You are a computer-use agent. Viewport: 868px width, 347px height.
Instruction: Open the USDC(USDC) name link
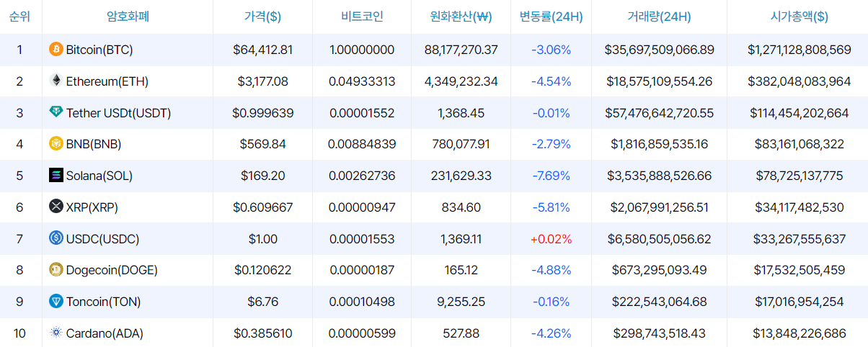point(102,239)
